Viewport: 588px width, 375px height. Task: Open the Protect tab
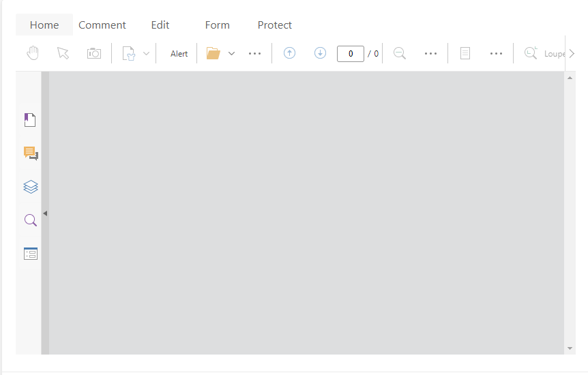[x=275, y=25]
